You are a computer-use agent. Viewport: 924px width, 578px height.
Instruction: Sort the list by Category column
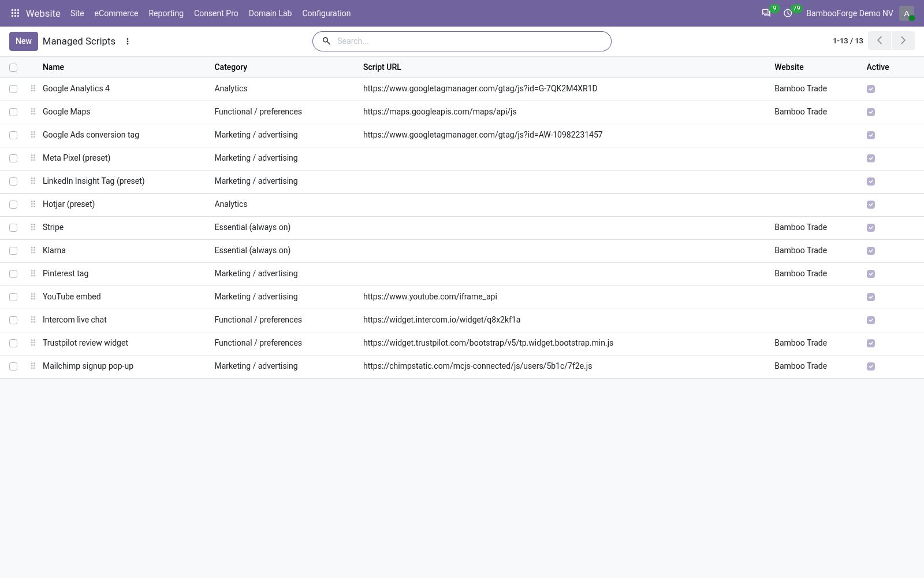(230, 67)
